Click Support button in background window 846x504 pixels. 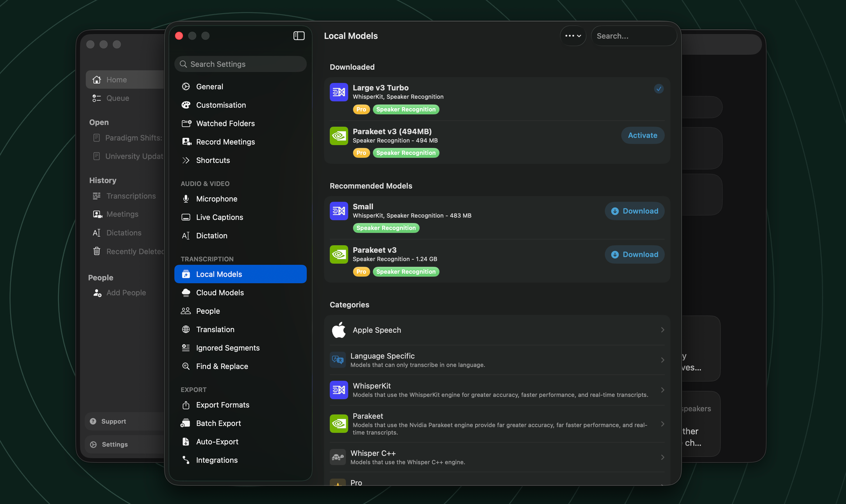(125, 421)
